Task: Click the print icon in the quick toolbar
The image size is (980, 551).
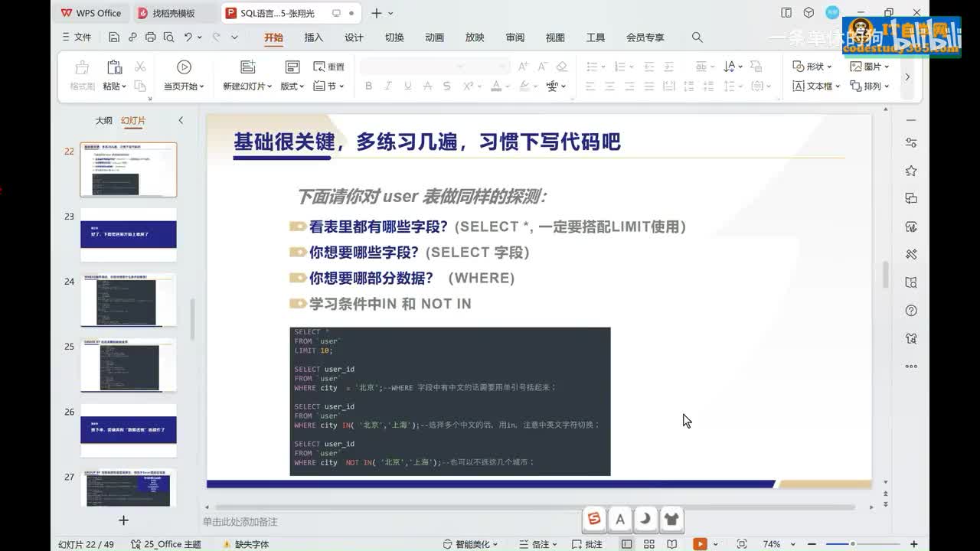Action: (150, 37)
